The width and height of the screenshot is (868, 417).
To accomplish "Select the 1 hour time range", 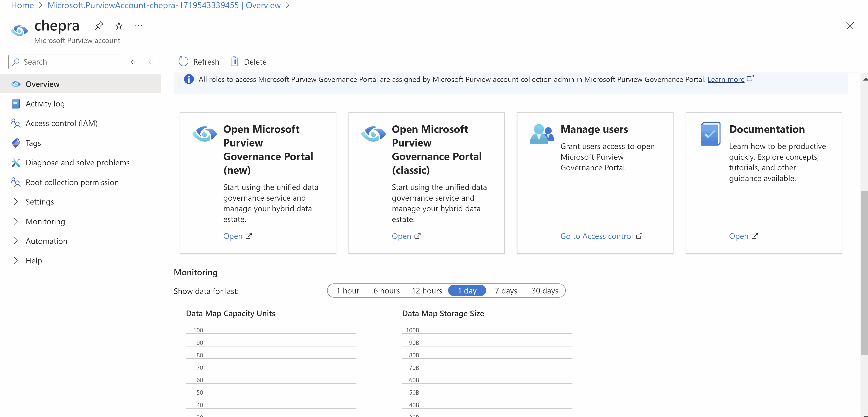I will point(348,291).
